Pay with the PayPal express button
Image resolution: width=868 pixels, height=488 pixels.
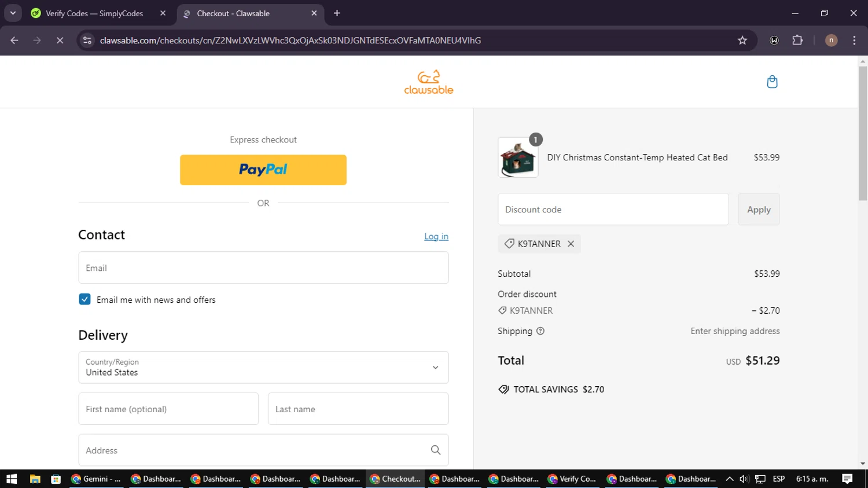tap(263, 170)
